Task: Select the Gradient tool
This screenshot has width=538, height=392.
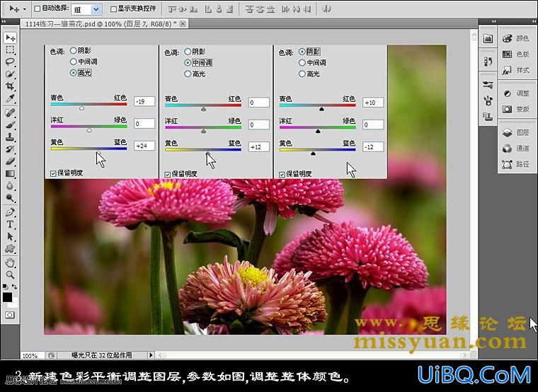Action: click(x=11, y=173)
